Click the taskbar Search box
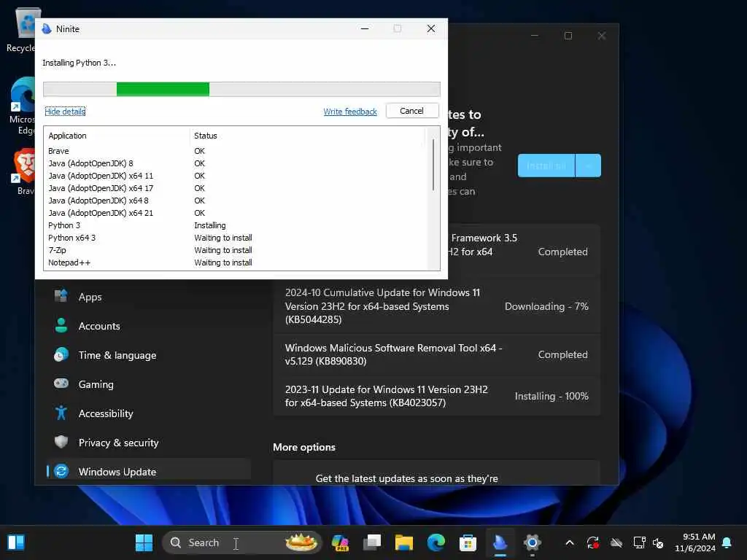This screenshot has width=747, height=560. click(x=242, y=542)
